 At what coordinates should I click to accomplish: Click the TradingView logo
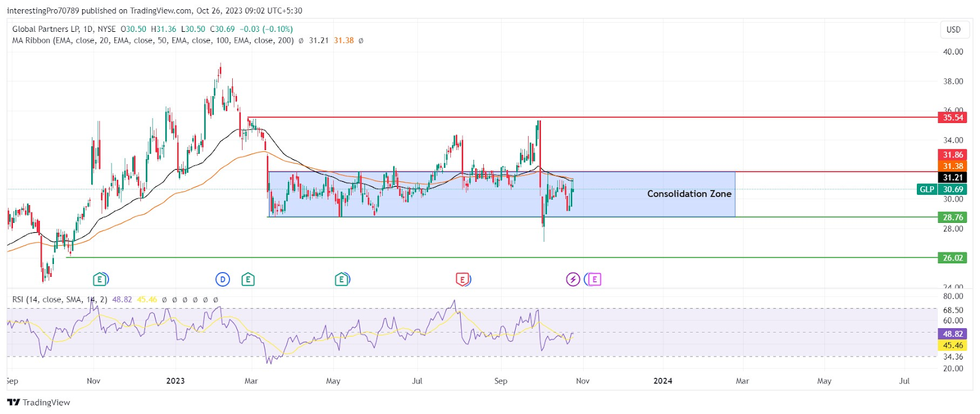click(x=39, y=402)
